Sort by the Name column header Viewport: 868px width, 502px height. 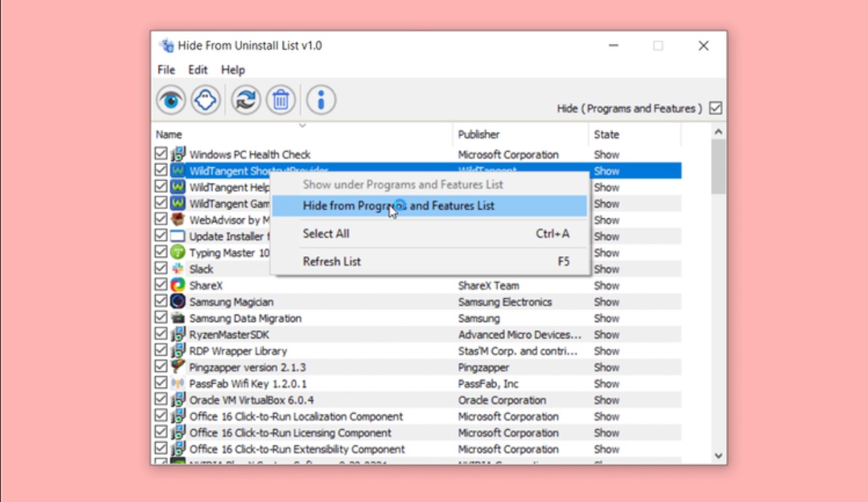pos(302,134)
